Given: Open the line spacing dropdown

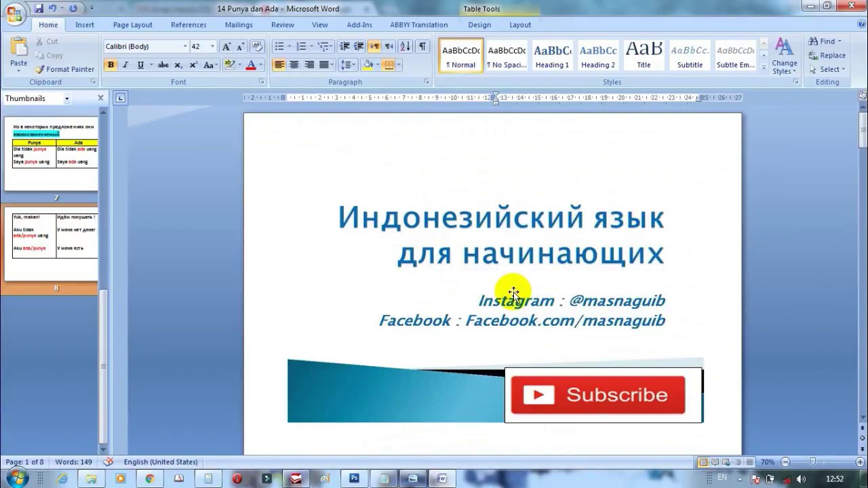Looking at the screenshot, I should [347, 65].
